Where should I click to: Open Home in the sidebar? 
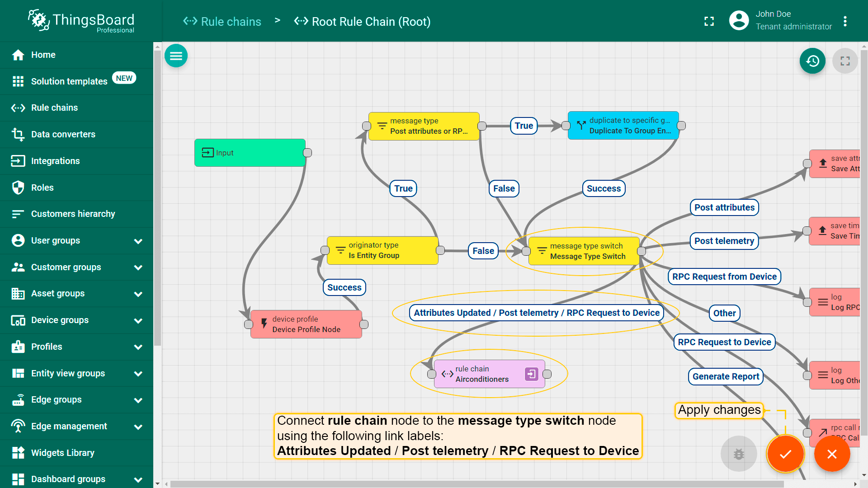click(x=77, y=55)
